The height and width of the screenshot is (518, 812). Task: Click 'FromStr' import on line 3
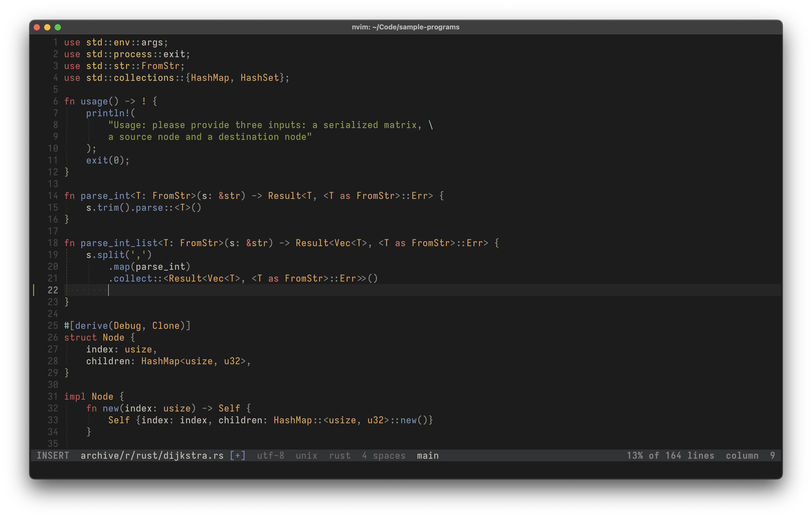point(160,66)
